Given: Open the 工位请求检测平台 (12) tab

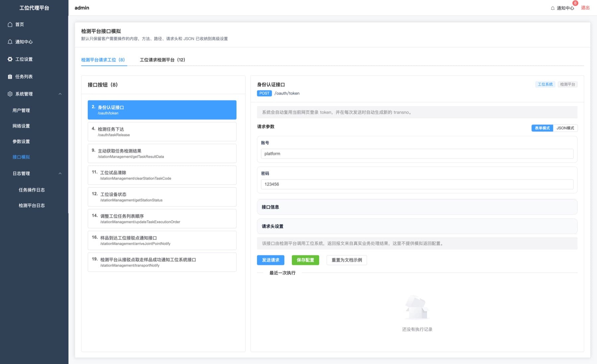Looking at the screenshot, I should click(x=162, y=60).
